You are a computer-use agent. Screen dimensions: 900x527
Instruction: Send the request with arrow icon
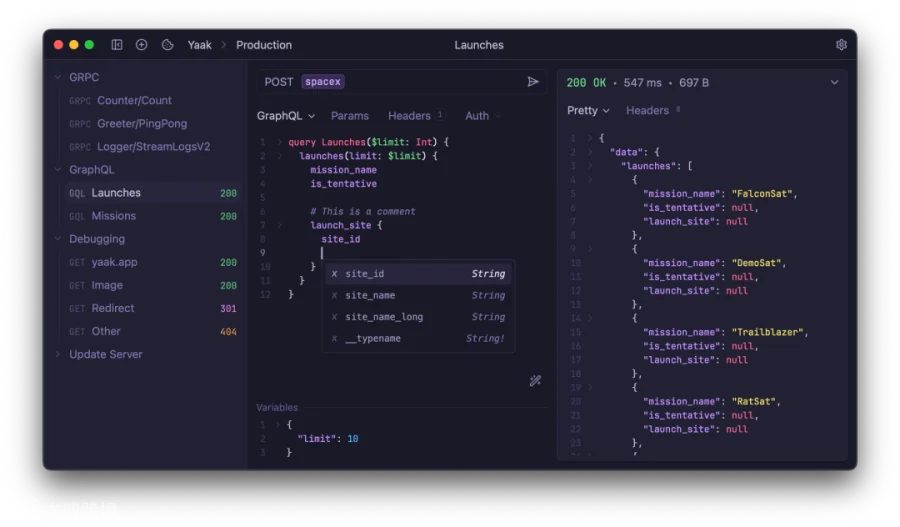[533, 82]
